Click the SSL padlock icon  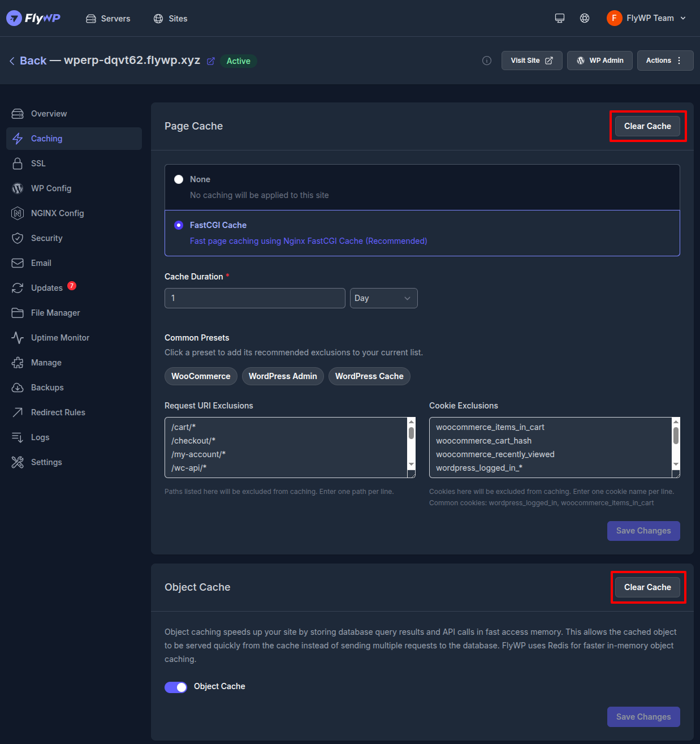pos(18,164)
